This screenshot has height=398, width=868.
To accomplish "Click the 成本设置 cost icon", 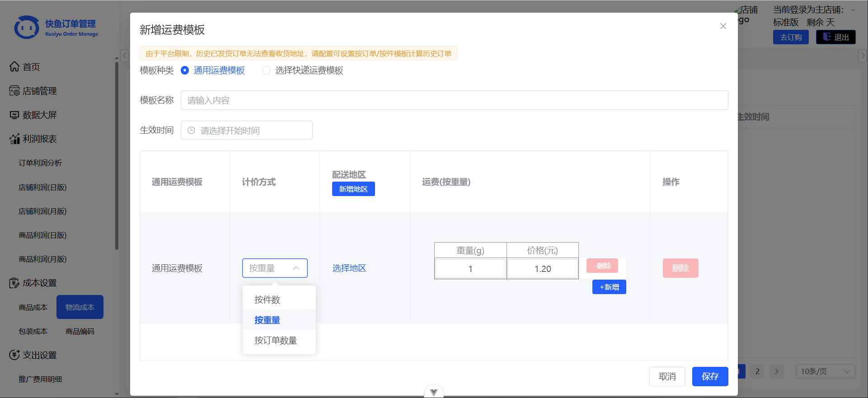I will (14, 283).
